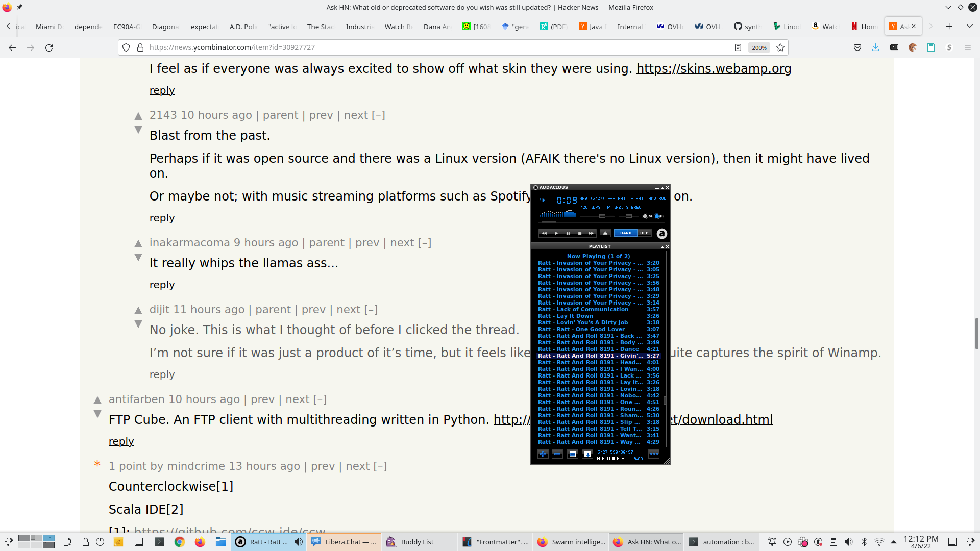The image size is (980, 551).
Task: Click reply under dijit's comment
Action: (x=162, y=374)
